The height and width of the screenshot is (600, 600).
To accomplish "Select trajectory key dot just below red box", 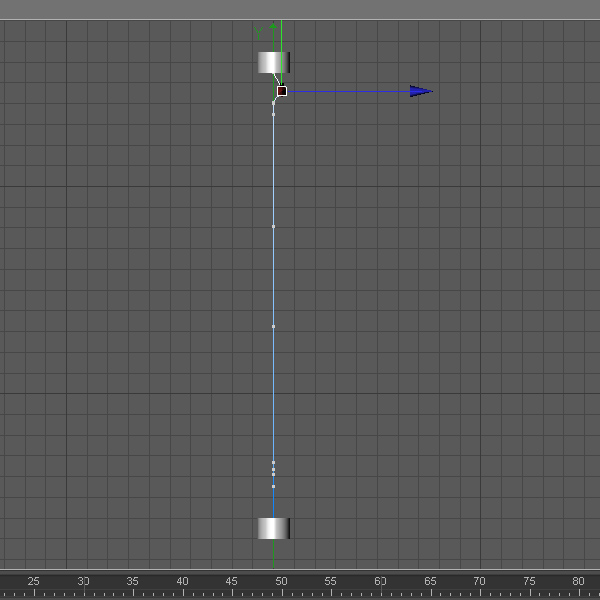I will (273, 103).
